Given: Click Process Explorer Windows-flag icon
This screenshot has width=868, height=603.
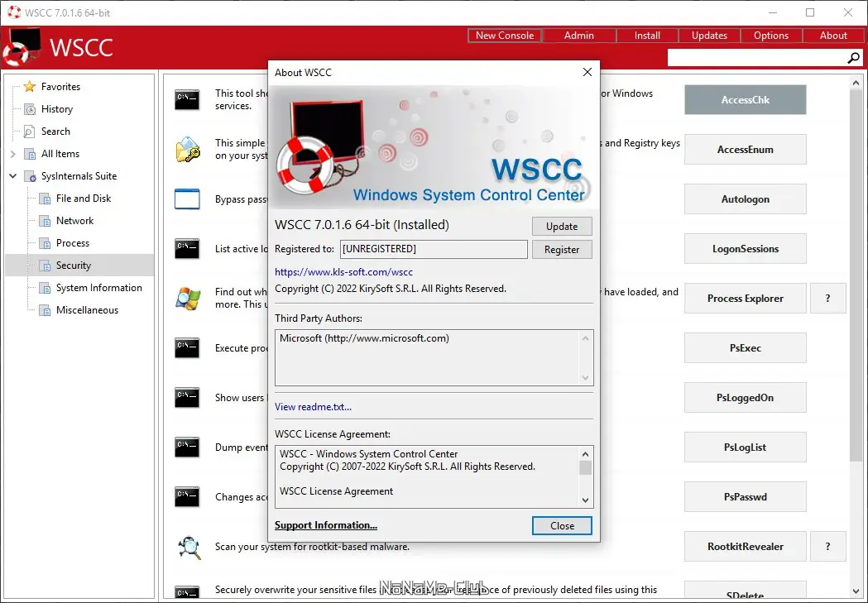Looking at the screenshot, I should 188,298.
